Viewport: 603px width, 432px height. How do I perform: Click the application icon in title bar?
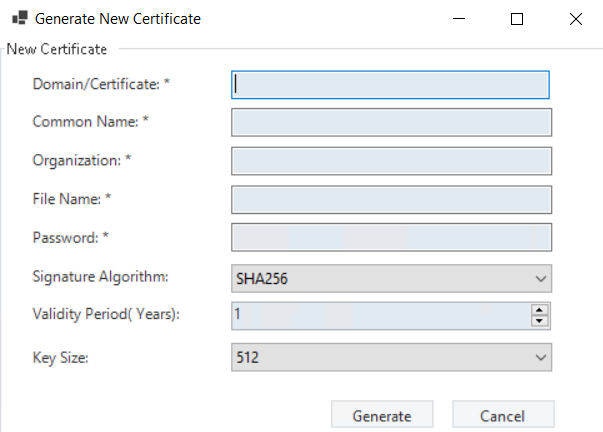(x=19, y=18)
